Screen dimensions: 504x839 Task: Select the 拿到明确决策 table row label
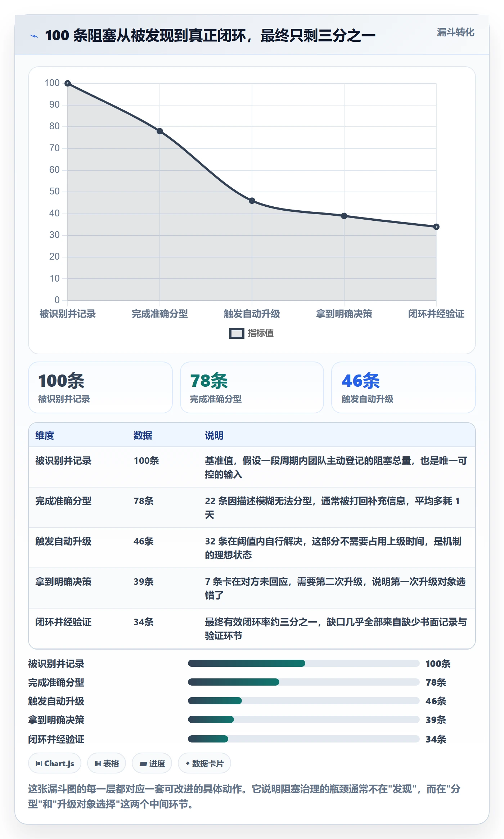click(63, 582)
